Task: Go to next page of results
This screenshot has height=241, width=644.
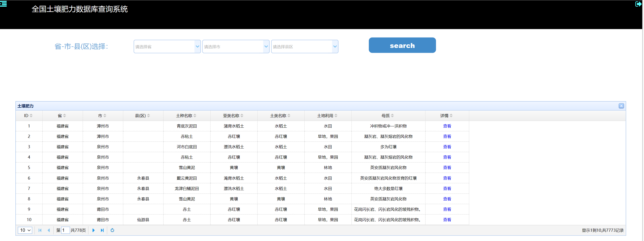Action: (94, 230)
